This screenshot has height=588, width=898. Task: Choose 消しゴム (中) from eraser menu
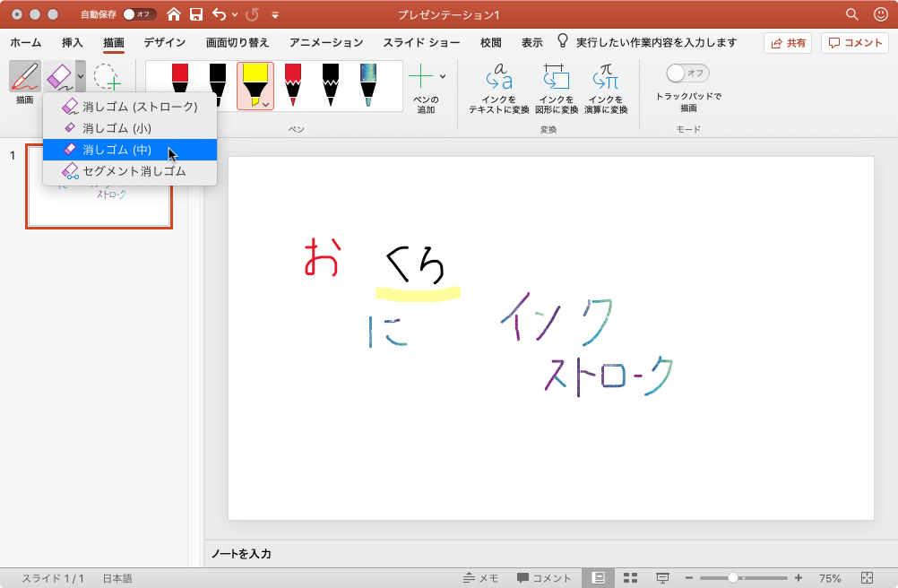click(x=117, y=150)
